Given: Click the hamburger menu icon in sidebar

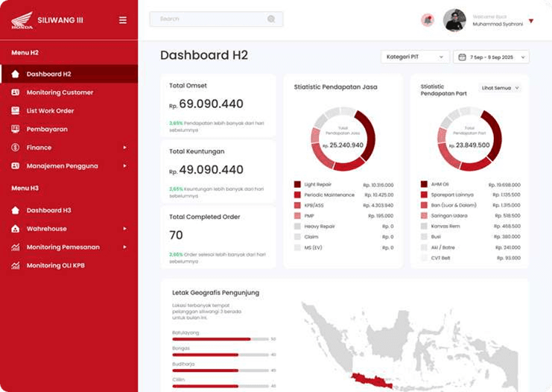Looking at the screenshot, I should pyautogui.click(x=123, y=20).
